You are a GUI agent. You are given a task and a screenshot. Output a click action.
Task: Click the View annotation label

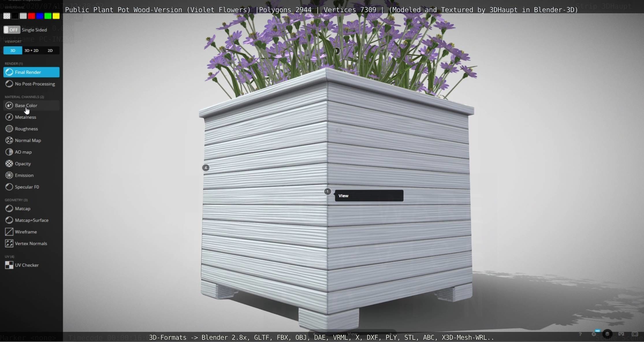[369, 196]
